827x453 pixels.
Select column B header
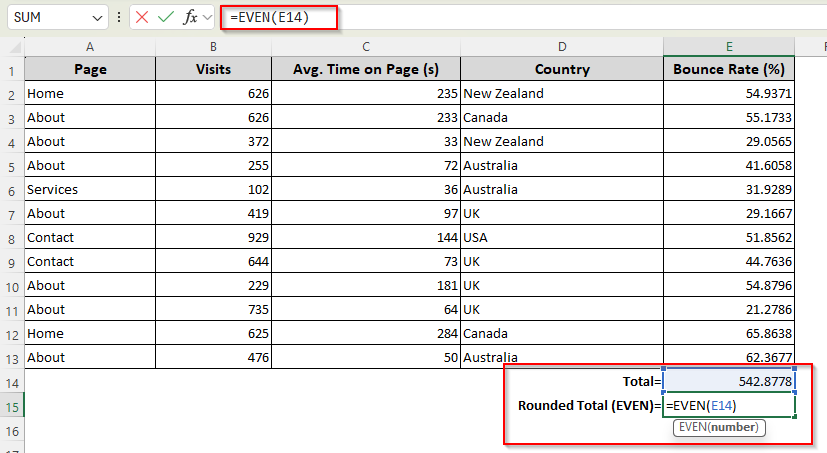pos(213,47)
